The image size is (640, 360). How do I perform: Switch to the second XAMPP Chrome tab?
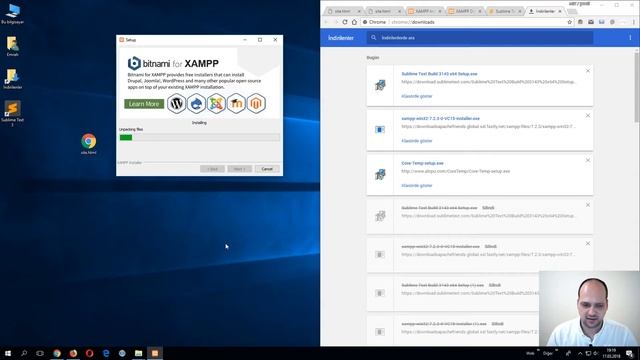coord(464,11)
